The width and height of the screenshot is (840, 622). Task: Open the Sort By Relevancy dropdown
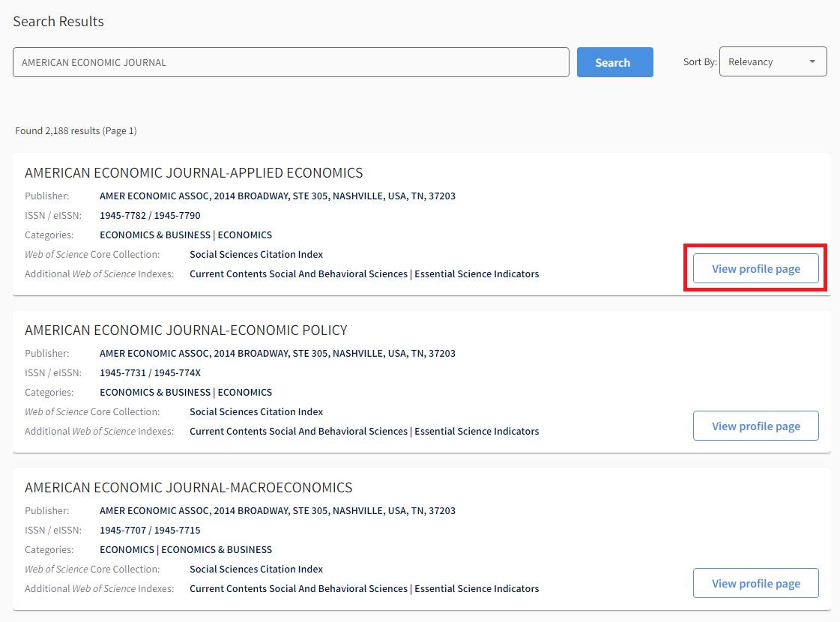point(772,62)
